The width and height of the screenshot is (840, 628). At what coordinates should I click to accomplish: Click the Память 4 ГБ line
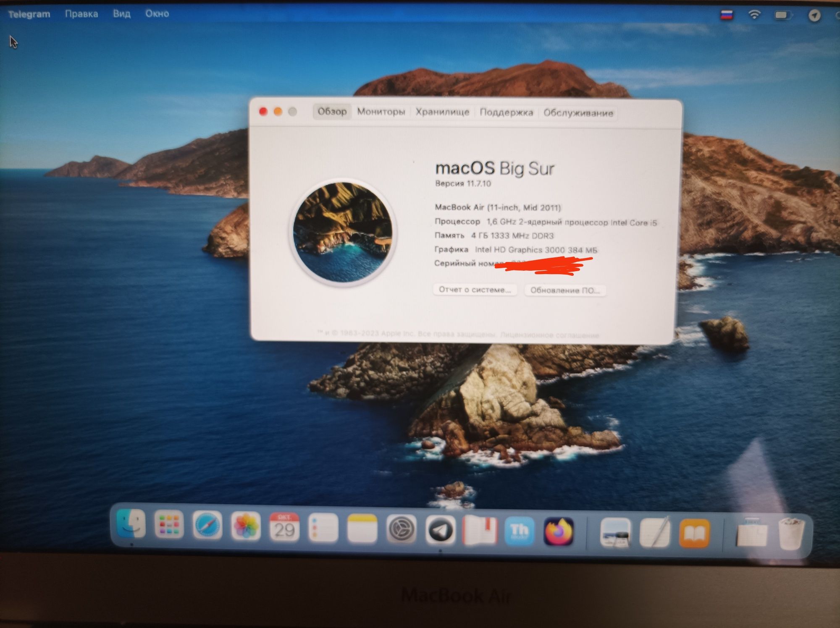pyautogui.click(x=494, y=235)
